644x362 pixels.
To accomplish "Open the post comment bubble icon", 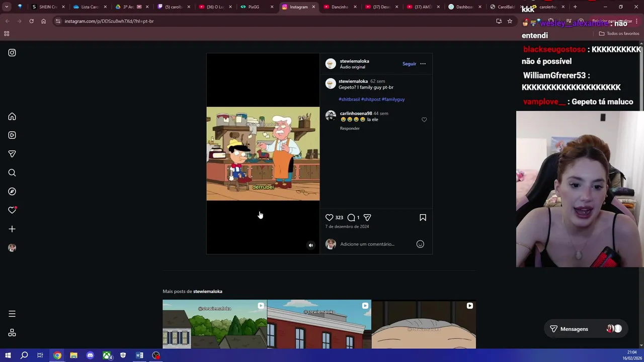I will tap(351, 218).
